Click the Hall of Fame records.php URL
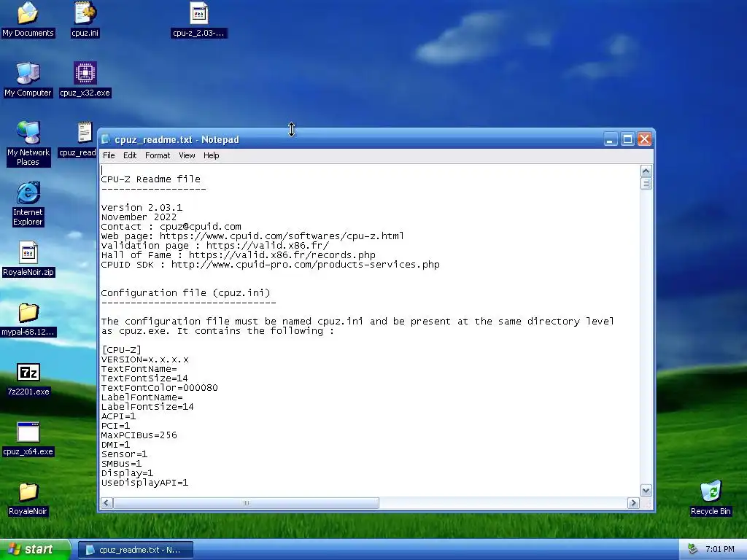747x560 pixels. (282, 255)
